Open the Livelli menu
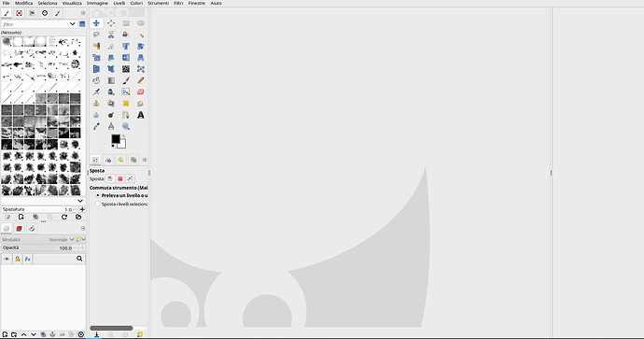This screenshot has height=339, width=644. [119, 3]
